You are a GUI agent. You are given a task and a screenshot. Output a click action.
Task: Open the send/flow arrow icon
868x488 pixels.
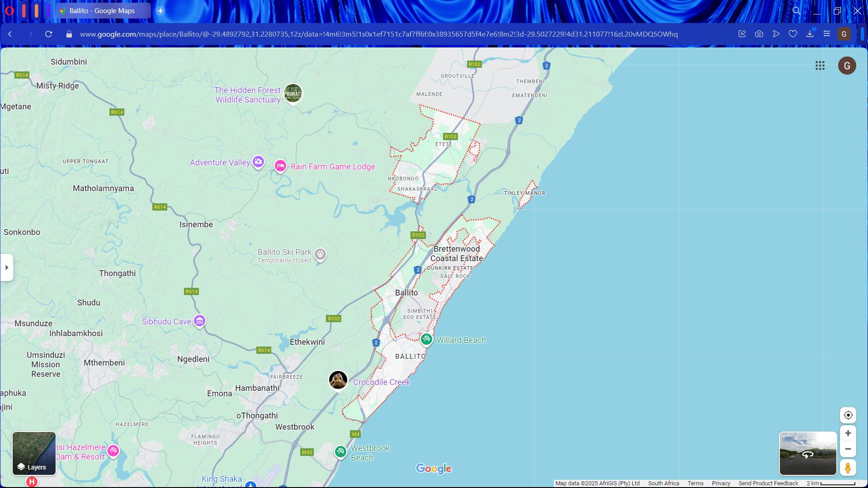coord(776,34)
